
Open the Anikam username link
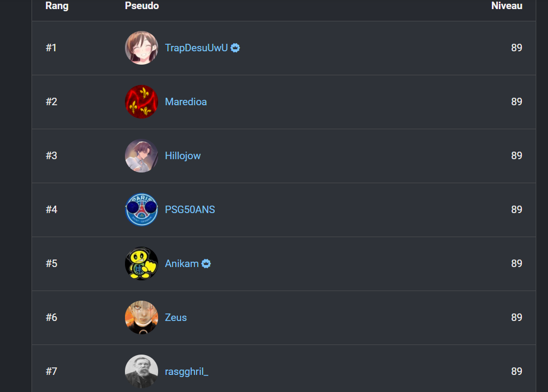point(182,263)
